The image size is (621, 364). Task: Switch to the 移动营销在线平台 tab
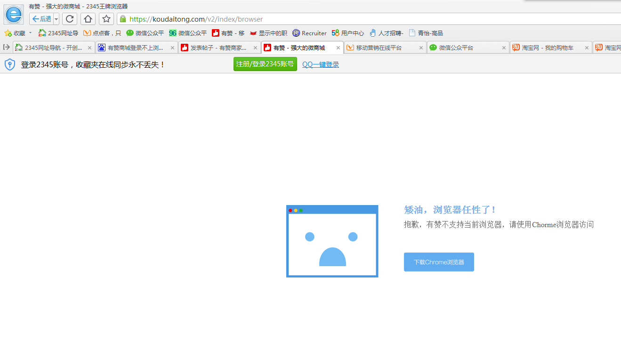point(380,47)
